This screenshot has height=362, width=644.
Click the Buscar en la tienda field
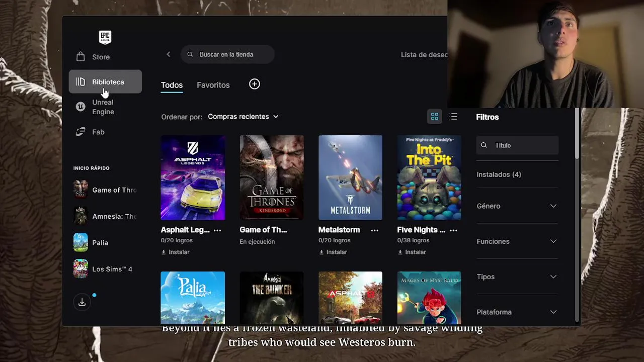pyautogui.click(x=228, y=54)
